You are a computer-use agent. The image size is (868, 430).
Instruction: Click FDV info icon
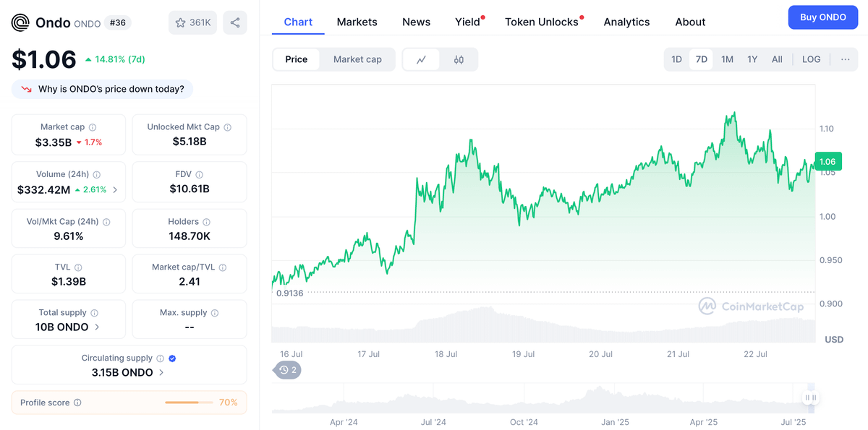click(199, 175)
